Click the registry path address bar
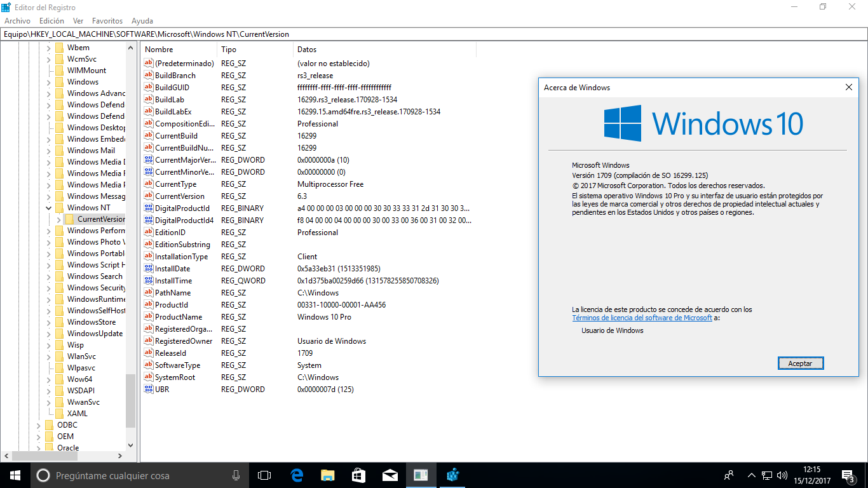 [x=434, y=34]
